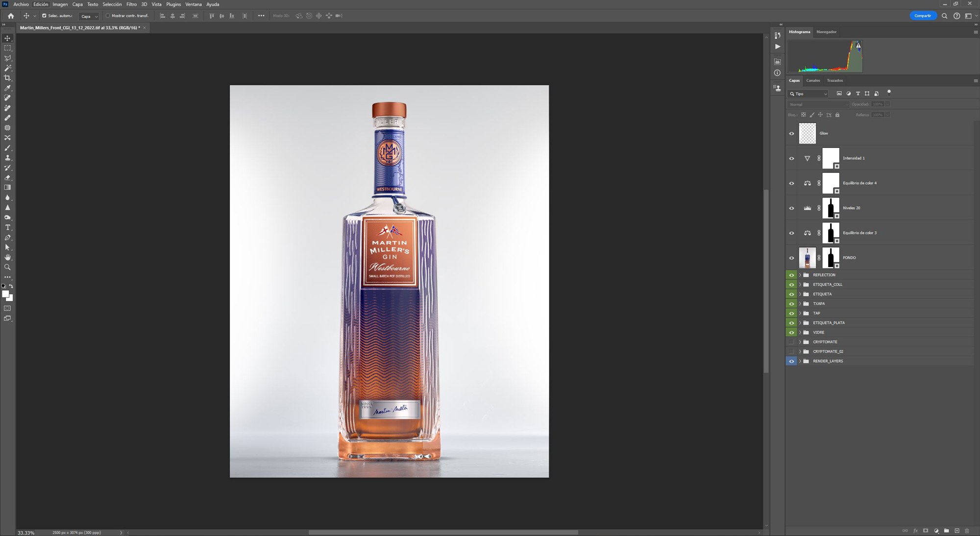Close the Martin_Millers document tab
The width and height of the screenshot is (980, 536).
(145, 28)
